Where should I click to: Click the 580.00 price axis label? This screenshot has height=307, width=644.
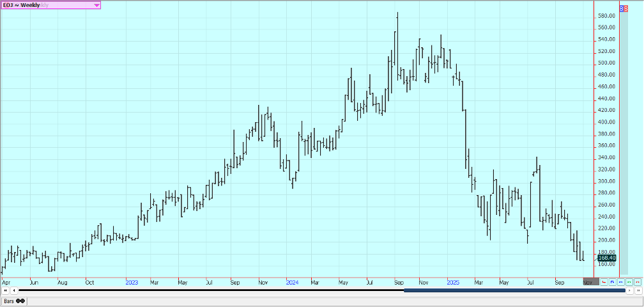click(x=606, y=16)
